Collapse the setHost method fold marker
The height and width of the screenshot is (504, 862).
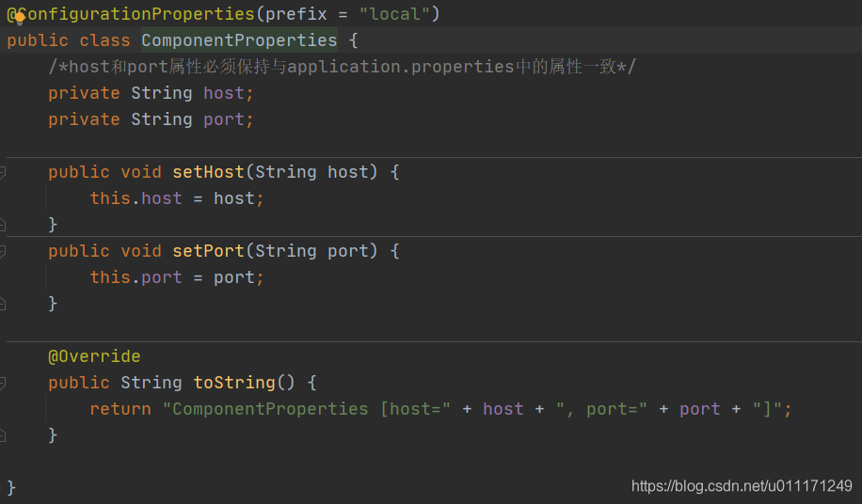click(x=2, y=172)
